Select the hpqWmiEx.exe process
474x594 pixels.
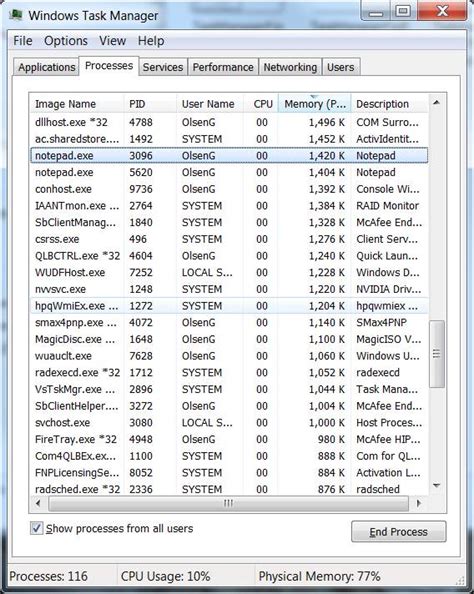(229, 306)
